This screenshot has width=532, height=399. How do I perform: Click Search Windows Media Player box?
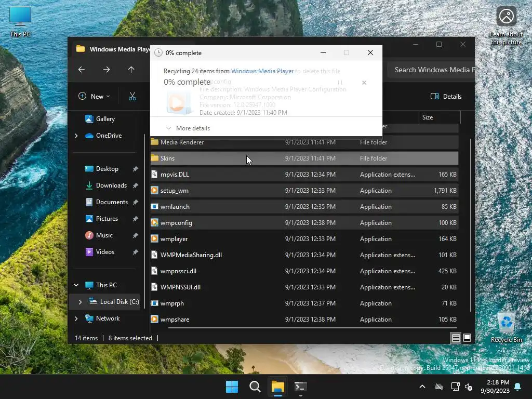click(431, 70)
